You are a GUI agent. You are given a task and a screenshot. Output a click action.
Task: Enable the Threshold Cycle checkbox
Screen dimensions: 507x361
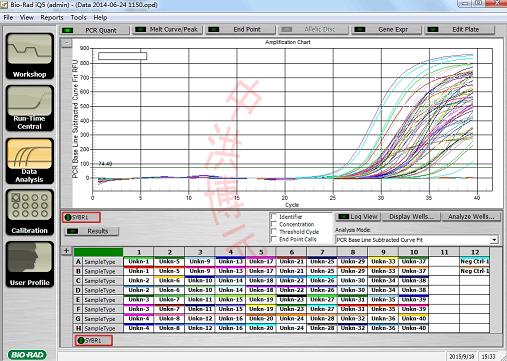coord(274,231)
